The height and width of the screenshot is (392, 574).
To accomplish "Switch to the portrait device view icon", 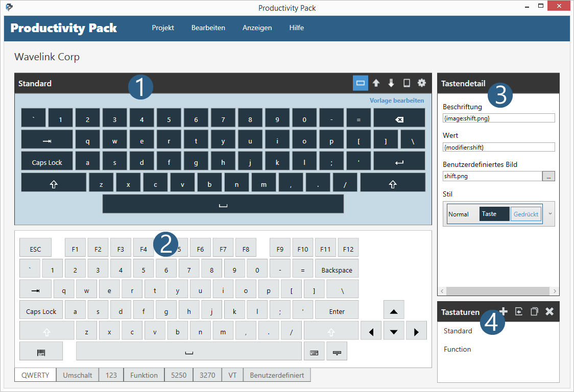I will [x=406, y=83].
